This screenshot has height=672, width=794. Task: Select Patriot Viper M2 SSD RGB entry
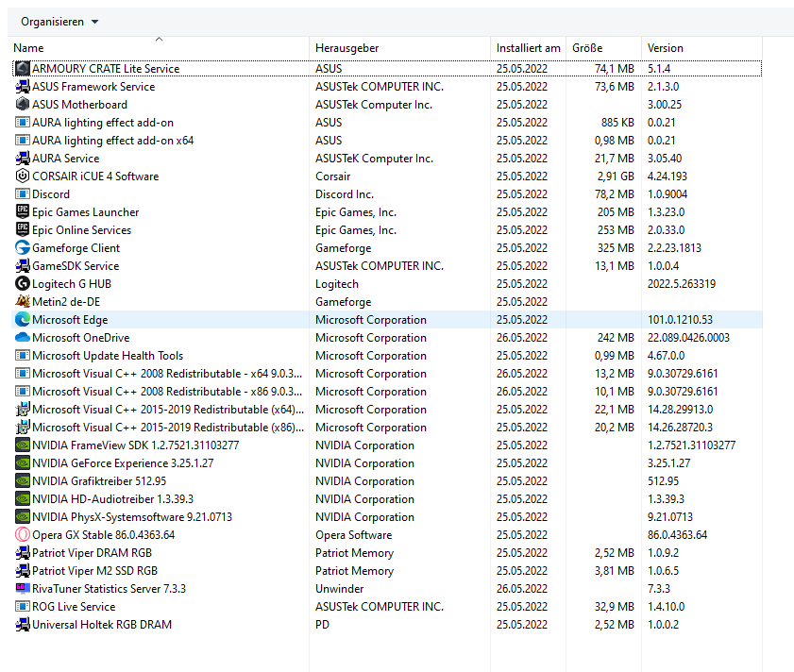tap(387, 571)
